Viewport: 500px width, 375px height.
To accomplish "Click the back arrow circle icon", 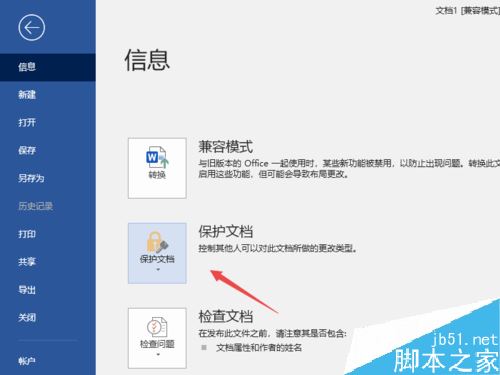I will tap(32, 27).
